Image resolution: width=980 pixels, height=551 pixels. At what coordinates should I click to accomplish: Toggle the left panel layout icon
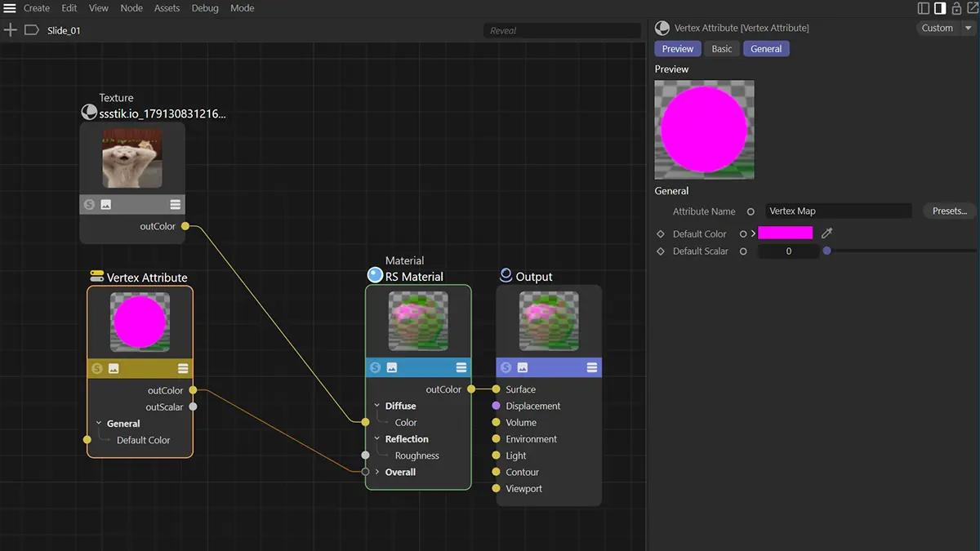pyautogui.click(x=924, y=8)
